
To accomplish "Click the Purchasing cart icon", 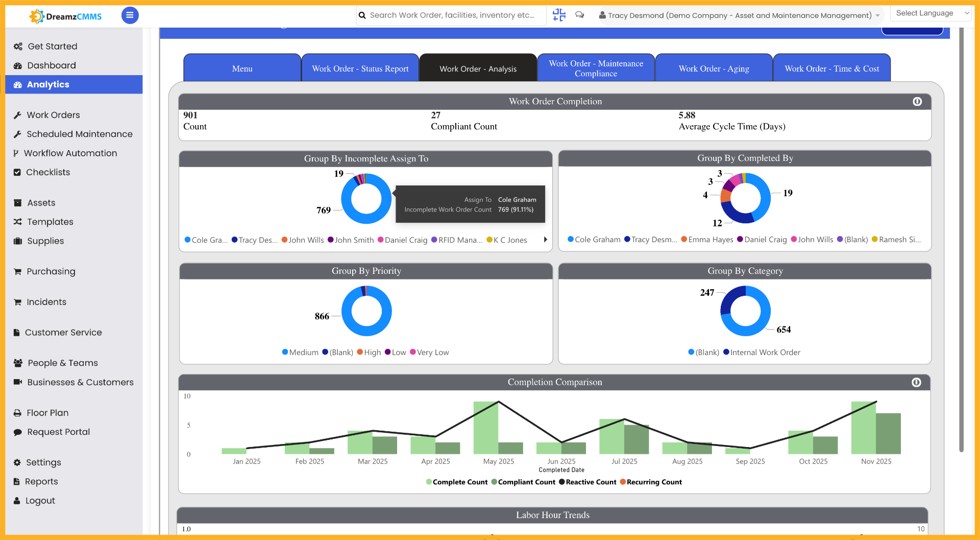I will [18, 272].
